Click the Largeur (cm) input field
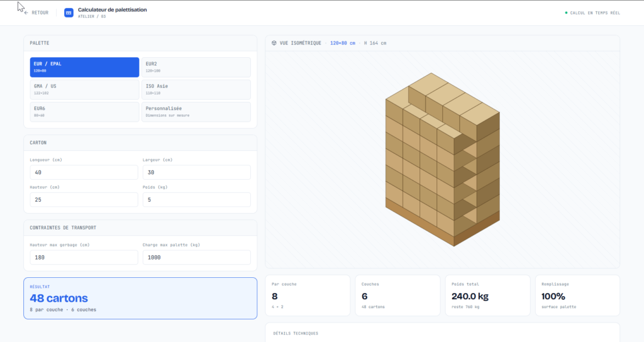This screenshot has width=644, height=342. click(197, 172)
